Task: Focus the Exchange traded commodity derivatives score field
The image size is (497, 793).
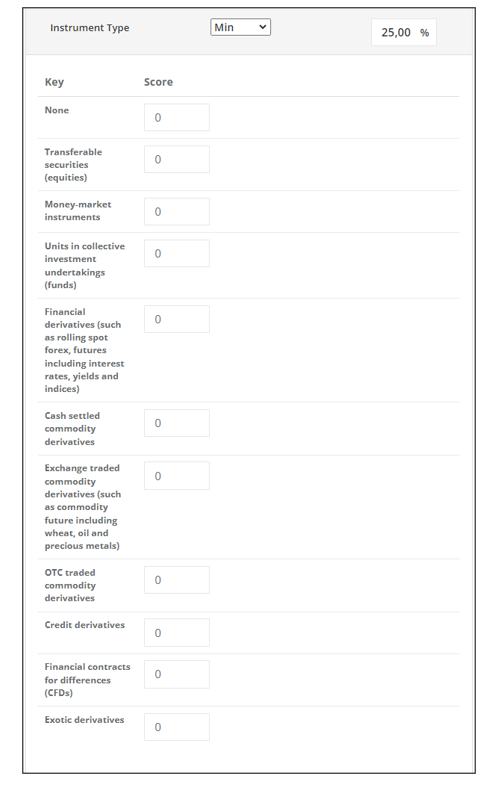Action: (x=177, y=475)
